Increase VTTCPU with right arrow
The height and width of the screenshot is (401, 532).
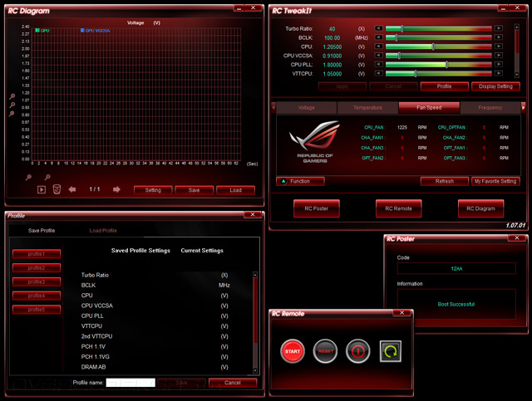coord(499,73)
